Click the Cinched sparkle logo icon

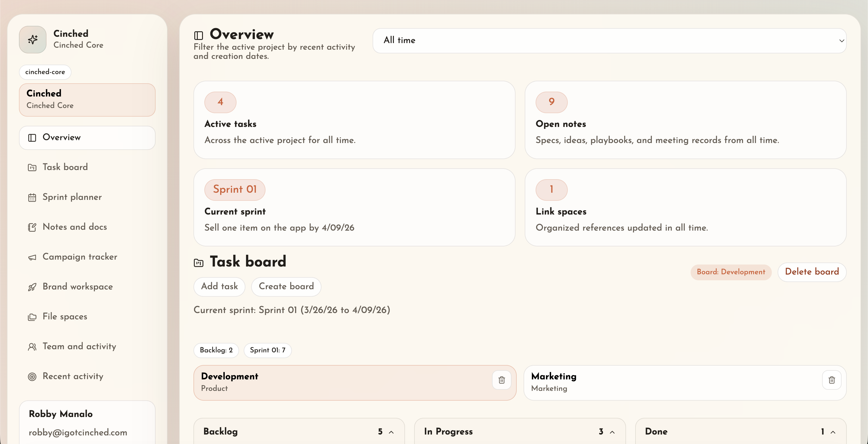click(33, 39)
